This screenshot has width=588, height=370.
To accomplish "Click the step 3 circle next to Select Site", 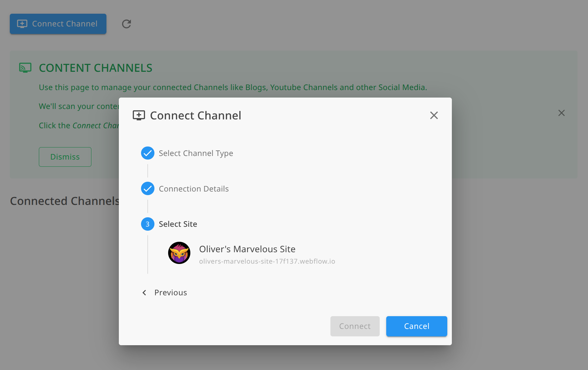I will pos(148,224).
